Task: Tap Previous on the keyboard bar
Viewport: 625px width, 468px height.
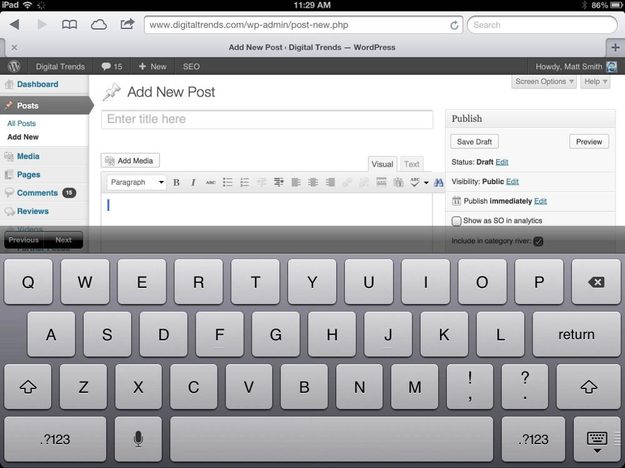Action: coord(24,240)
